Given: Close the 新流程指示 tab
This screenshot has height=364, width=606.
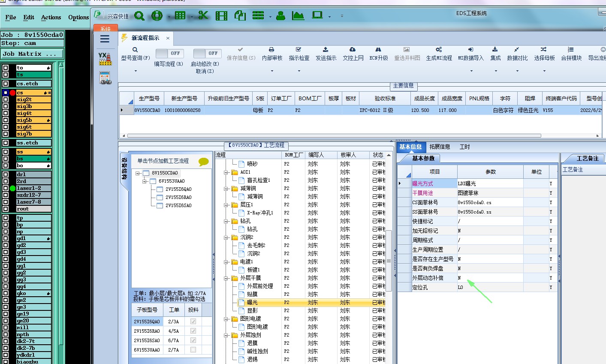Looking at the screenshot, I should point(168,38).
